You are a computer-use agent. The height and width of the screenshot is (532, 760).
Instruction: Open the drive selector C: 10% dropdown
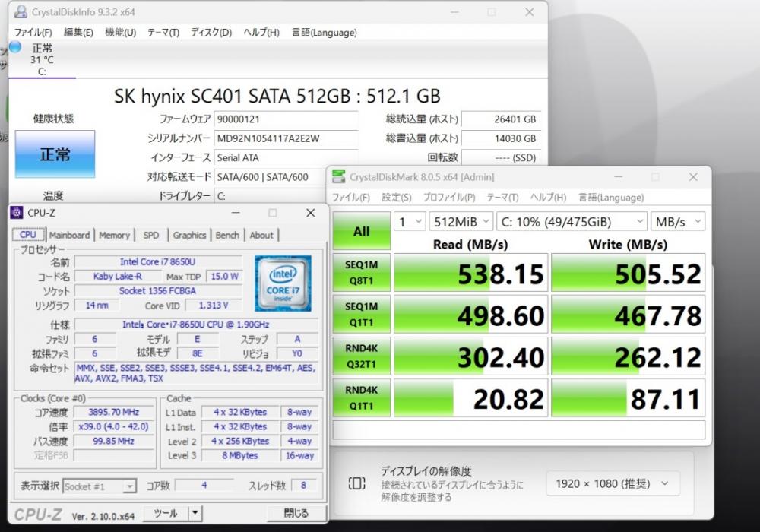pos(572,222)
